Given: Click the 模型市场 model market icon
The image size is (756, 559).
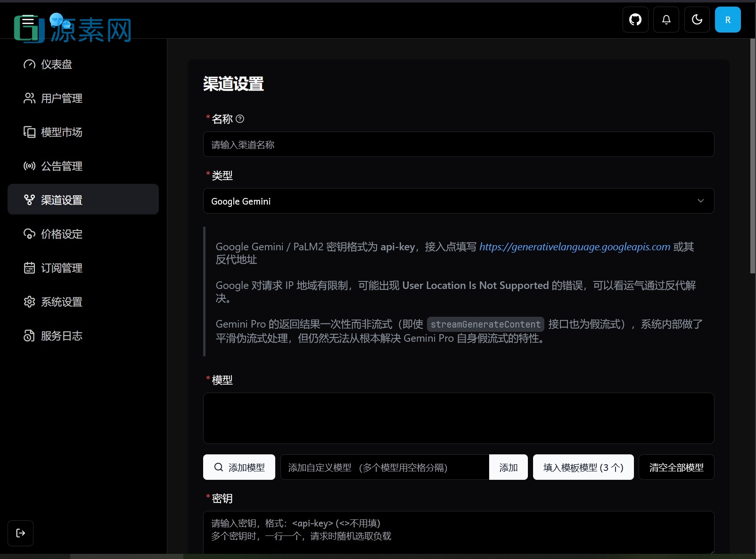Looking at the screenshot, I should pyautogui.click(x=29, y=132).
